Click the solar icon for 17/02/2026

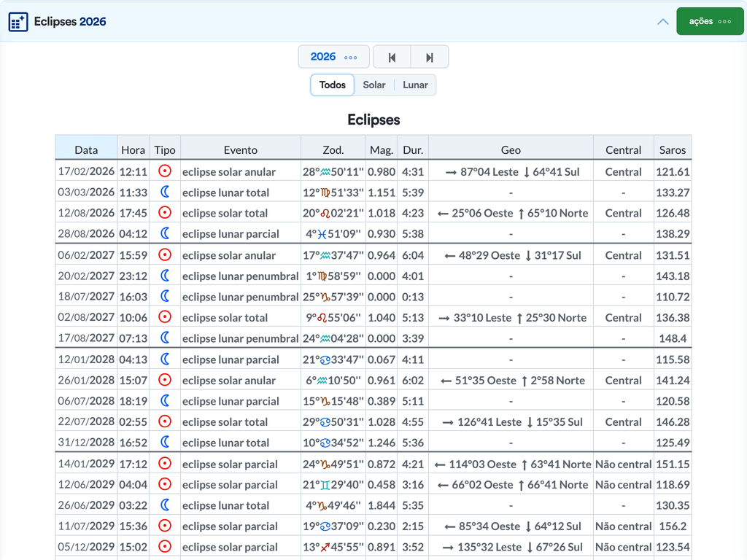pos(165,171)
